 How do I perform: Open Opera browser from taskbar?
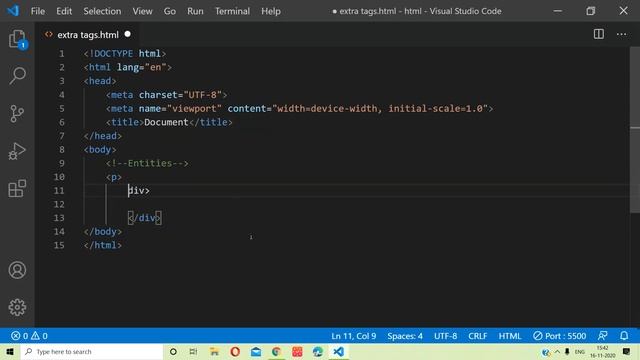click(235, 351)
